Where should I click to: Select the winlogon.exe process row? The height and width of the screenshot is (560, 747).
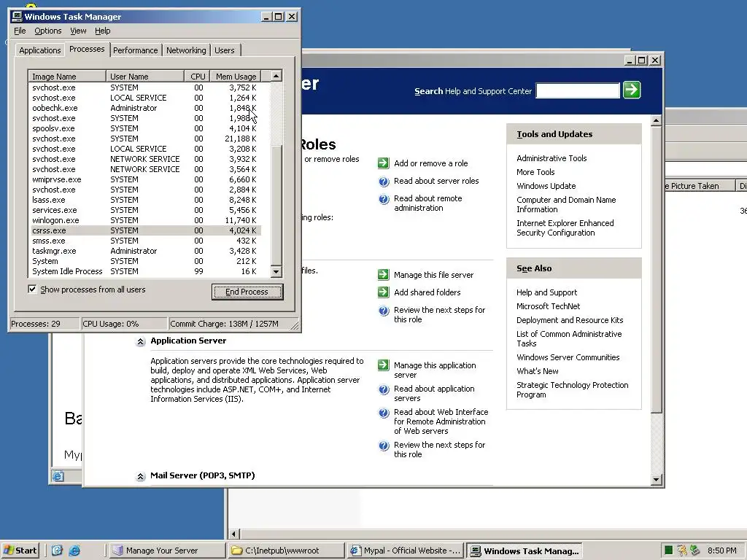[145, 220]
